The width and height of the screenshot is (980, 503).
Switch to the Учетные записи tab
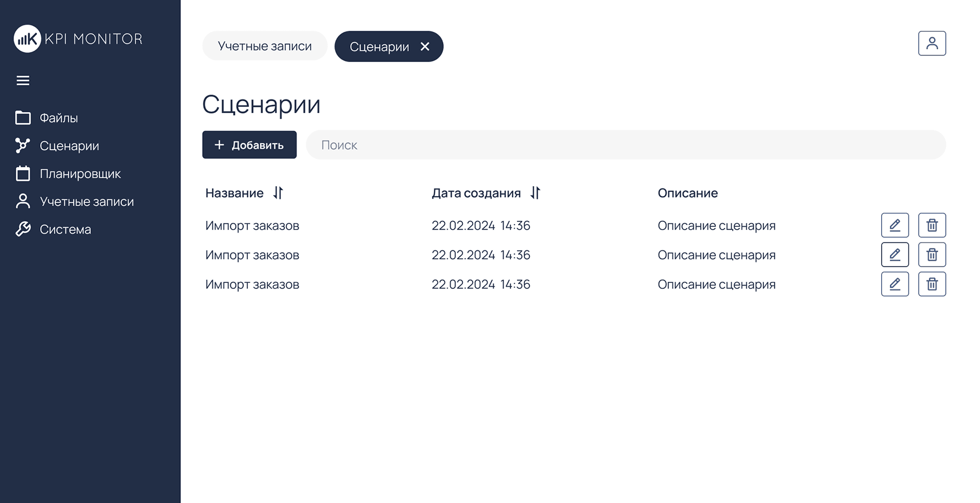pyautogui.click(x=265, y=46)
